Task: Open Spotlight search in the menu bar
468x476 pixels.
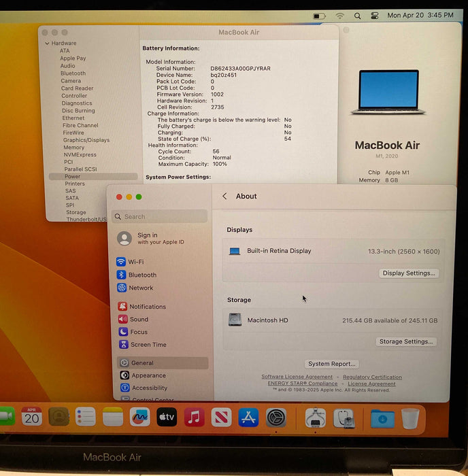Action: coord(357,16)
